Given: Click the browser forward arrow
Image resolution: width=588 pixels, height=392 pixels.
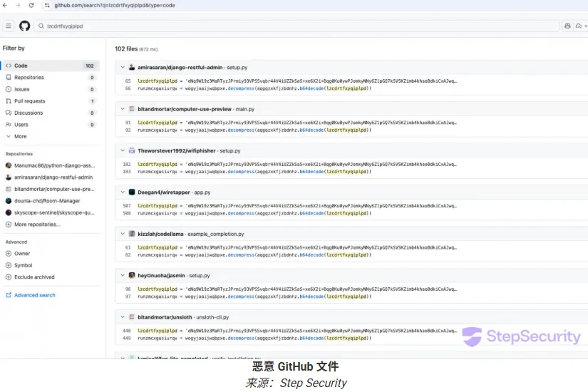Looking at the screenshot, I should [18, 5].
